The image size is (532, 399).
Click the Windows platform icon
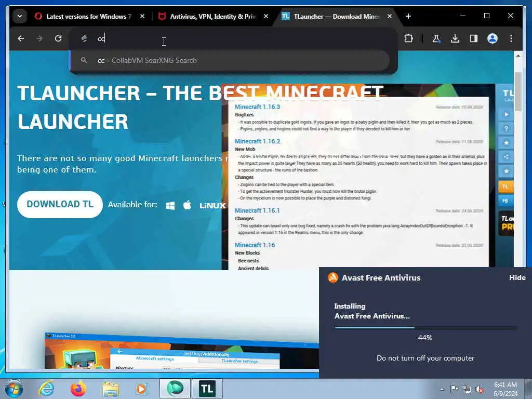(x=170, y=206)
